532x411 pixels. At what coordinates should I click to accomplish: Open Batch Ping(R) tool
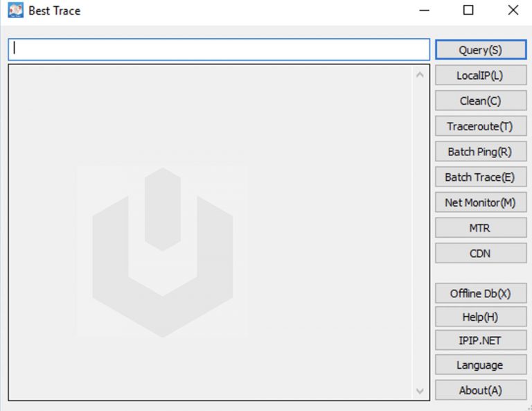(x=480, y=152)
